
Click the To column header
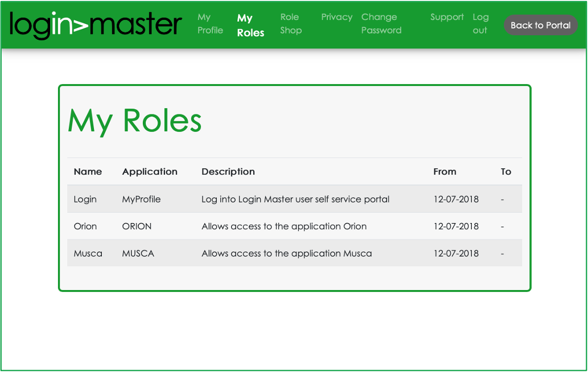coord(506,171)
